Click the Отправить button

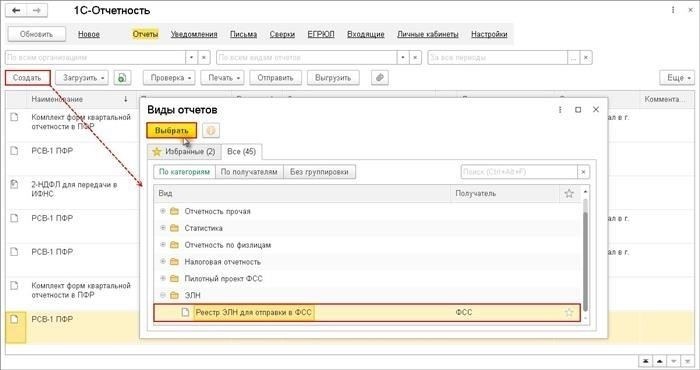(275, 78)
